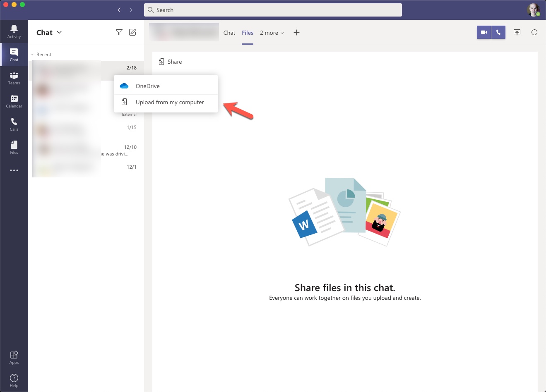Choose OneDrive as the file source
Image resolution: width=546 pixels, height=392 pixels.
point(147,86)
